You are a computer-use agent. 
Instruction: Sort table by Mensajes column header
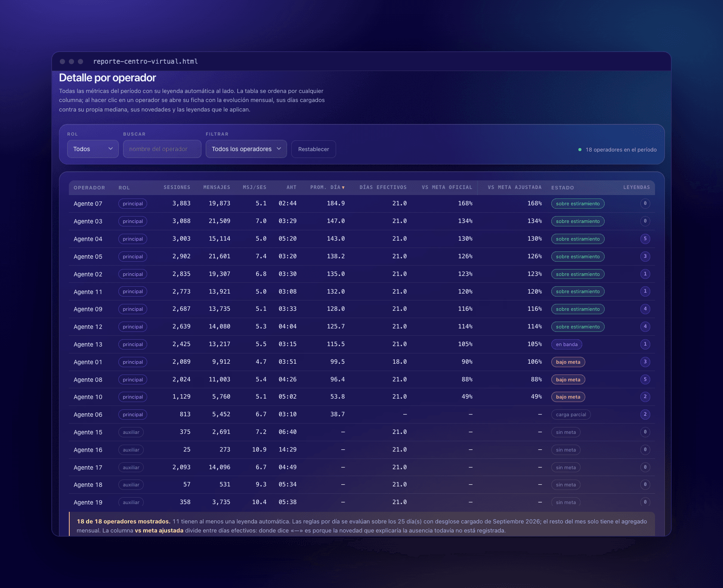coord(216,187)
